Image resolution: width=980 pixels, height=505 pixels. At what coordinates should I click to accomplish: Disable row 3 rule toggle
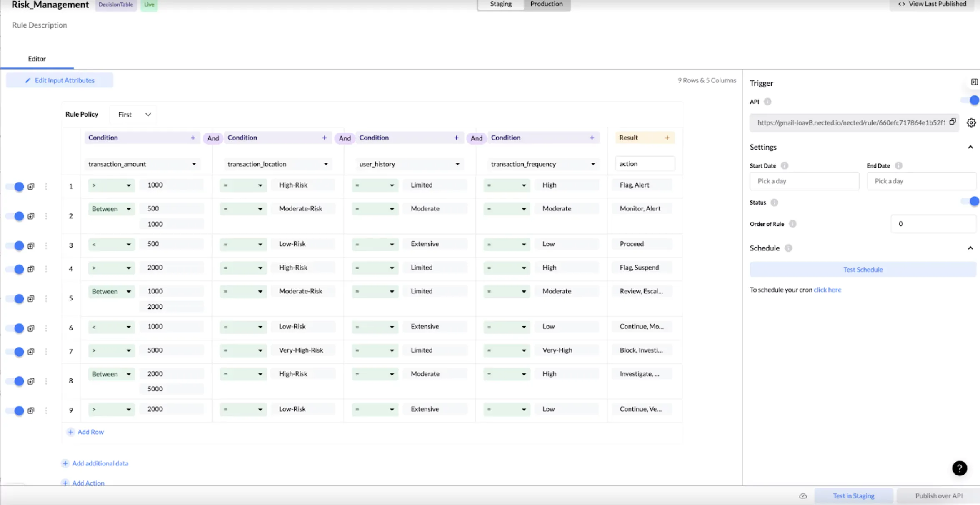[x=16, y=246]
